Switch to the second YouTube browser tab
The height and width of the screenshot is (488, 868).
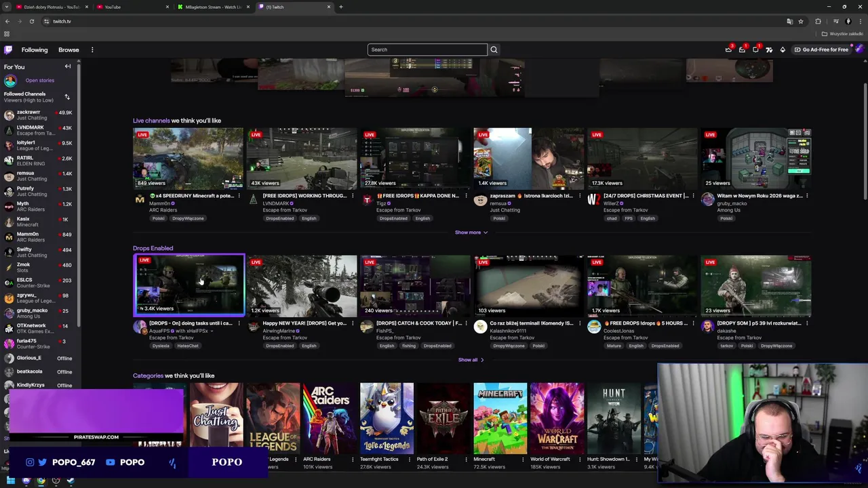132,7
